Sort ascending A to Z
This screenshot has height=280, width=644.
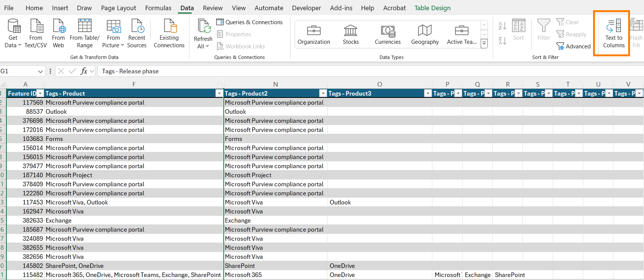[502, 26]
